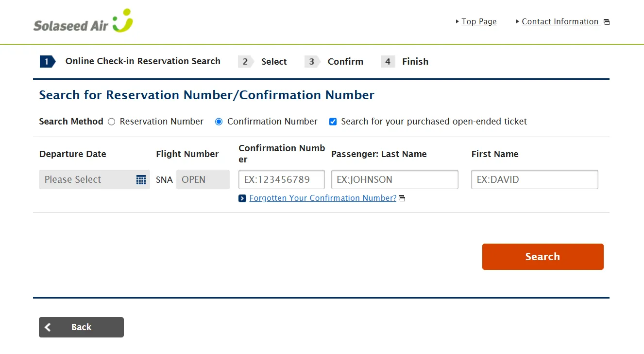
Task: Open the Contact Information link
Action: [560, 21]
